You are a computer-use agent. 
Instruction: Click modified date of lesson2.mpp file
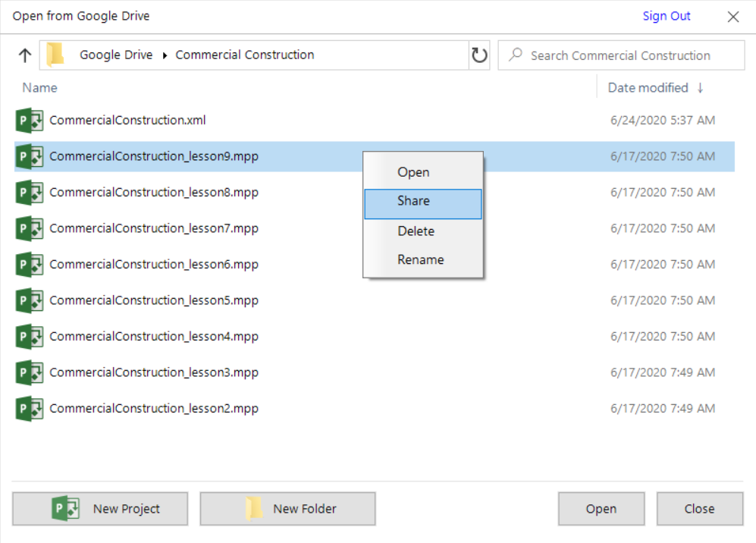click(x=663, y=409)
